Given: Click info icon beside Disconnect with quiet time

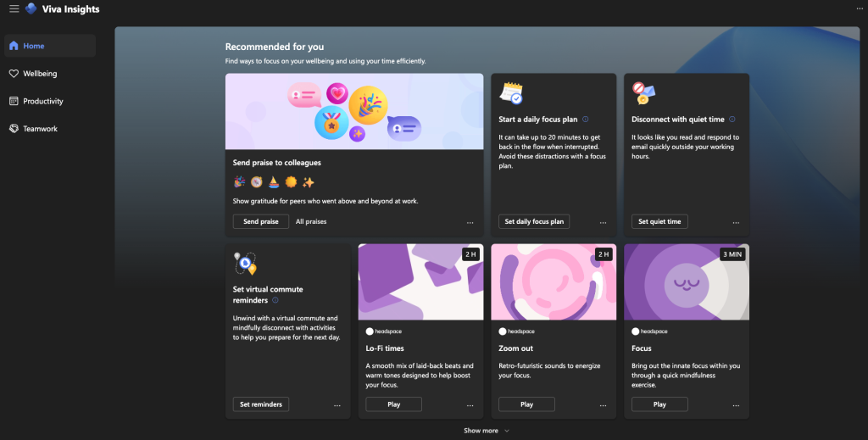Looking at the screenshot, I should (732, 120).
